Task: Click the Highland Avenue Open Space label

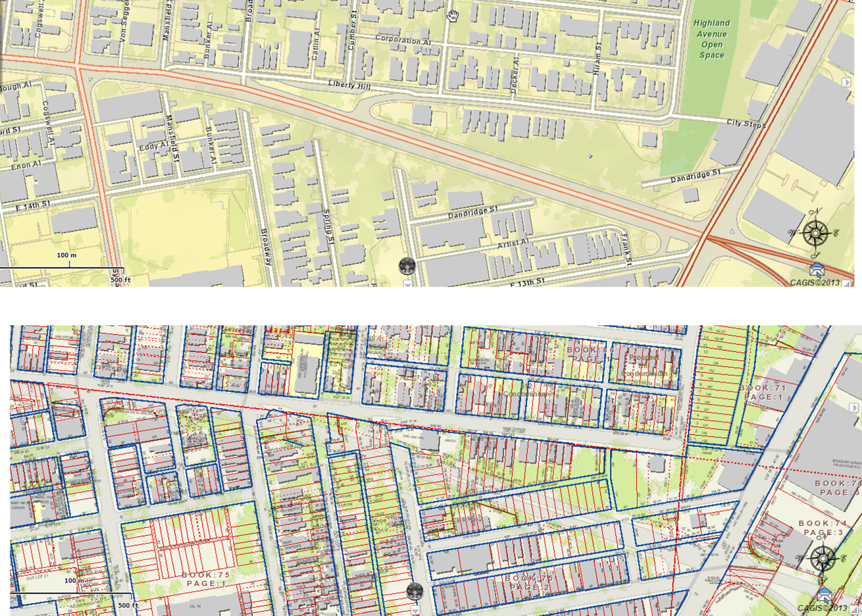Action: pyautogui.click(x=712, y=39)
